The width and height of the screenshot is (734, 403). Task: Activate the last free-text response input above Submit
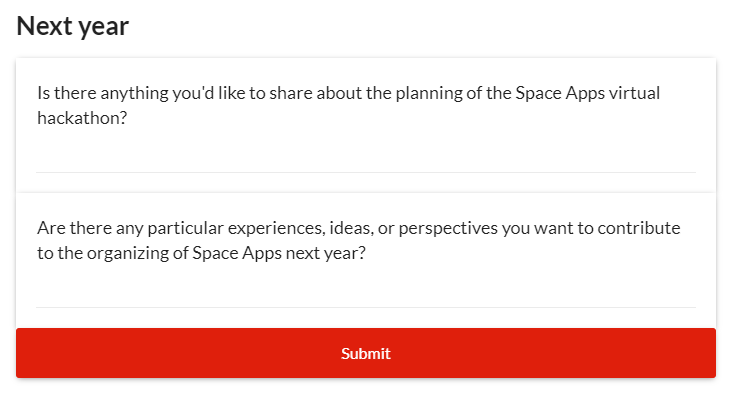pos(366,293)
